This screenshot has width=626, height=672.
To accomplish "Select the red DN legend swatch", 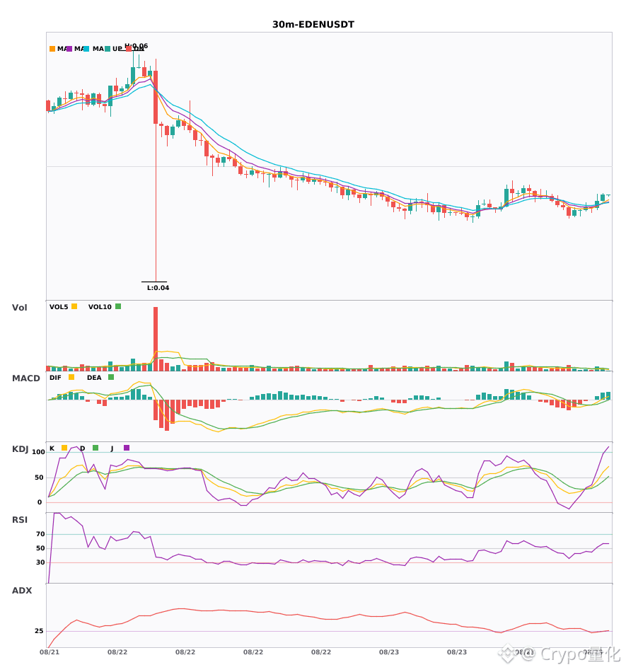I will (x=128, y=49).
